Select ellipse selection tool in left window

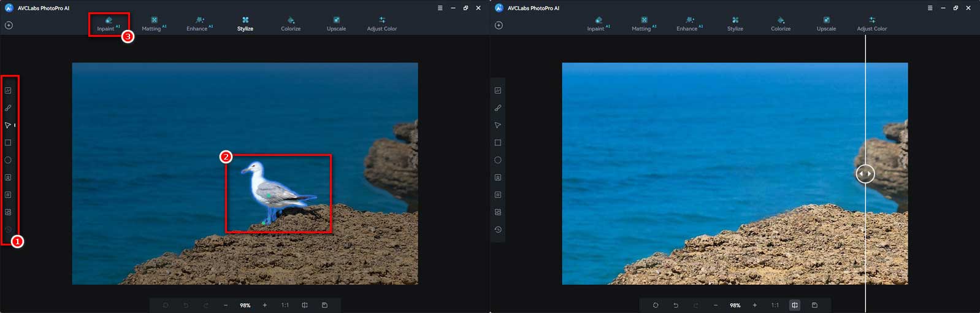click(8, 160)
